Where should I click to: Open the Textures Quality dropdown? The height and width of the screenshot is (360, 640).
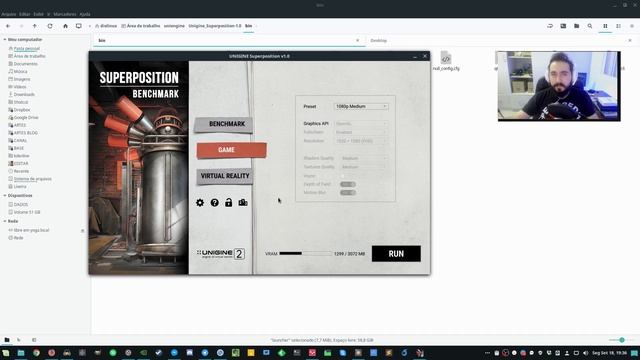coord(363,167)
